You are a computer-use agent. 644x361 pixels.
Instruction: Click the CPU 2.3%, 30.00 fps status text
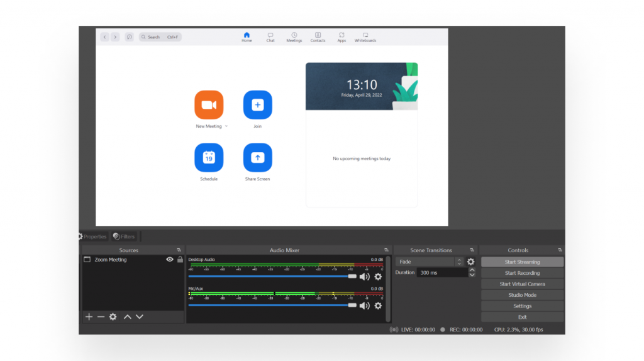(x=518, y=330)
